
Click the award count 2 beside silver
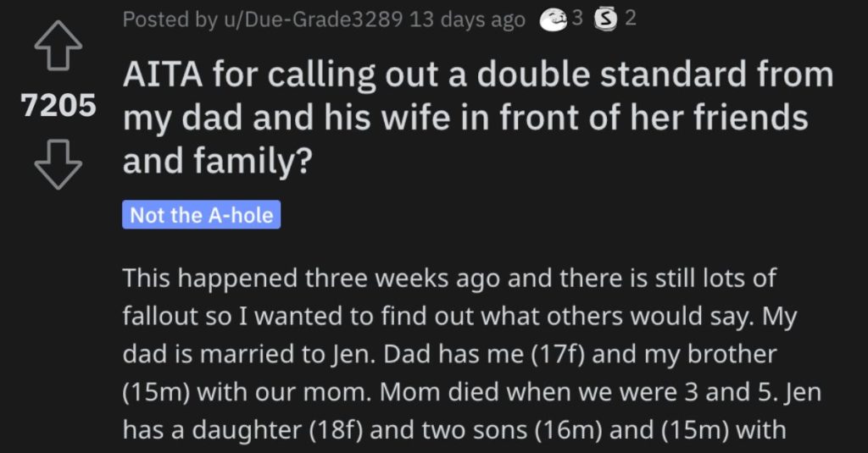tap(631, 19)
